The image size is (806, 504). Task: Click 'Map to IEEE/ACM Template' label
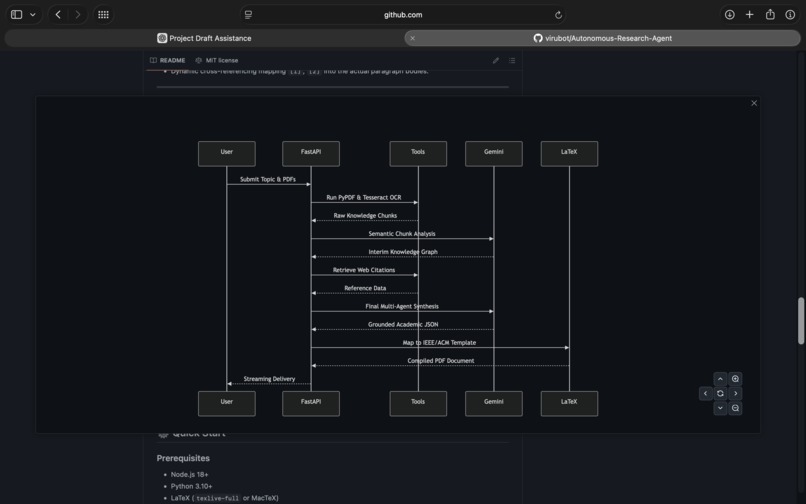pyautogui.click(x=439, y=342)
